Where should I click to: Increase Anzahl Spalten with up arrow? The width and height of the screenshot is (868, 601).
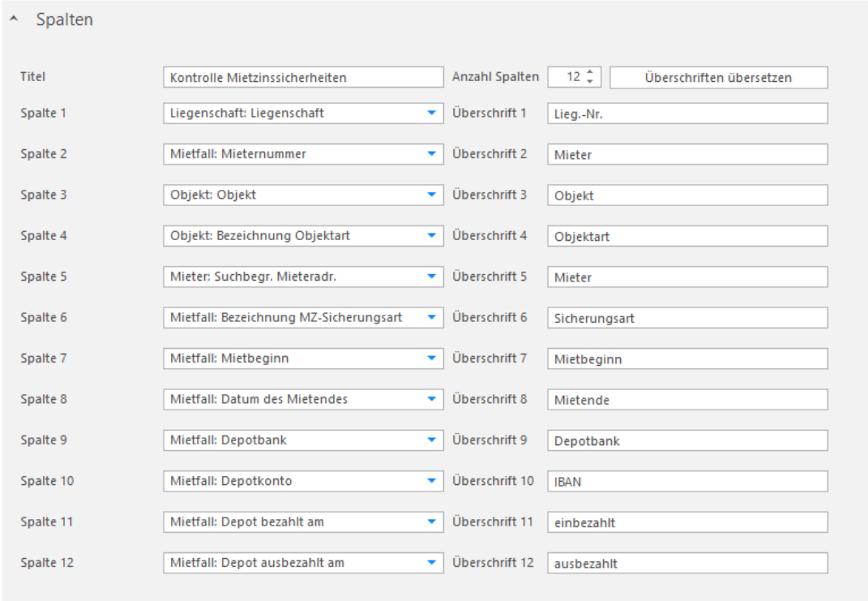tap(590, 72)
